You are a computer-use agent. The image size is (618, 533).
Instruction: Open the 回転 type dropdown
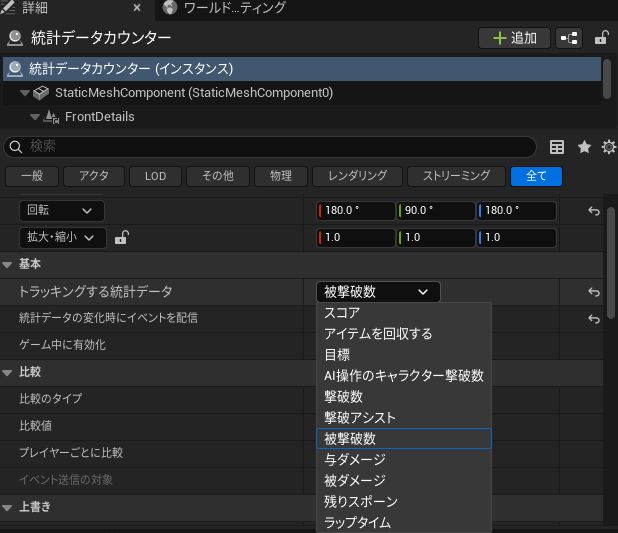(x=62, y=211)
